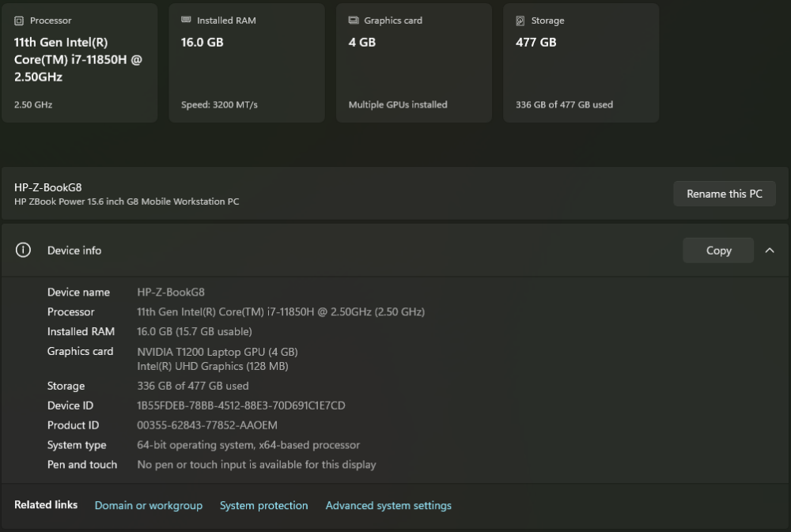Viewport: 791px width, 532px height.
Task: Click the Processor chip icon
Action: (x=19, y=21)
